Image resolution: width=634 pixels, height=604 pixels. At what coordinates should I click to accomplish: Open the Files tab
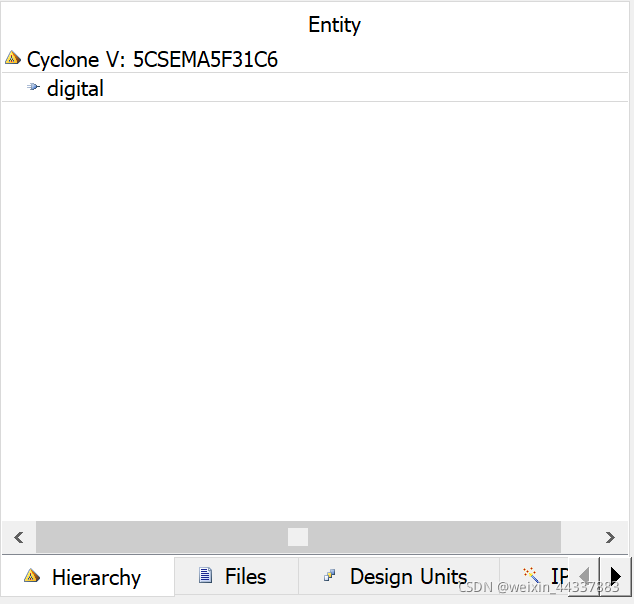pos(237,576)
